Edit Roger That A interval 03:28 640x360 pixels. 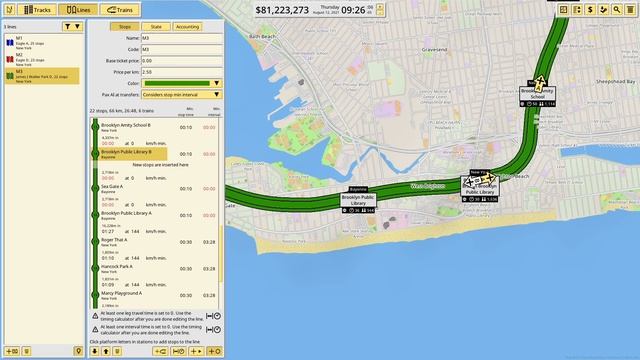pyautogui.click(x=209, y=242)
